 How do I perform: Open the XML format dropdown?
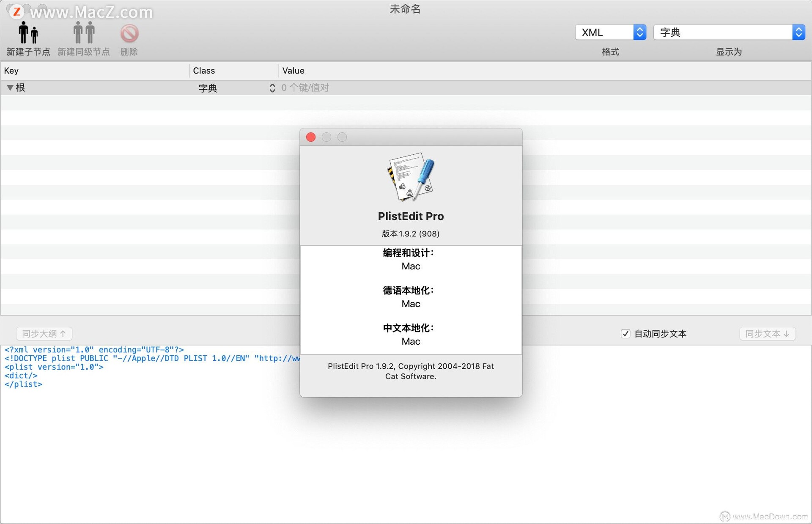[610, 32]
